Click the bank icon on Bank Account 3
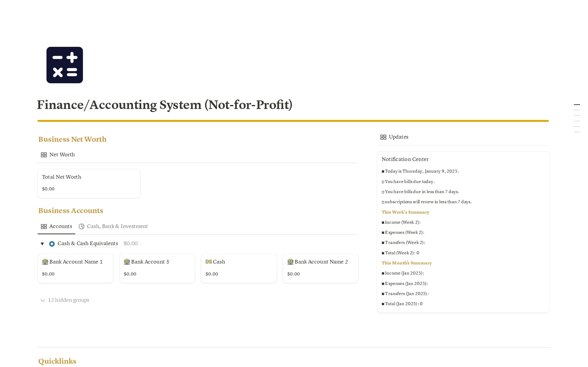This screenshot has width=588, height=367. [x=126, y=262]
